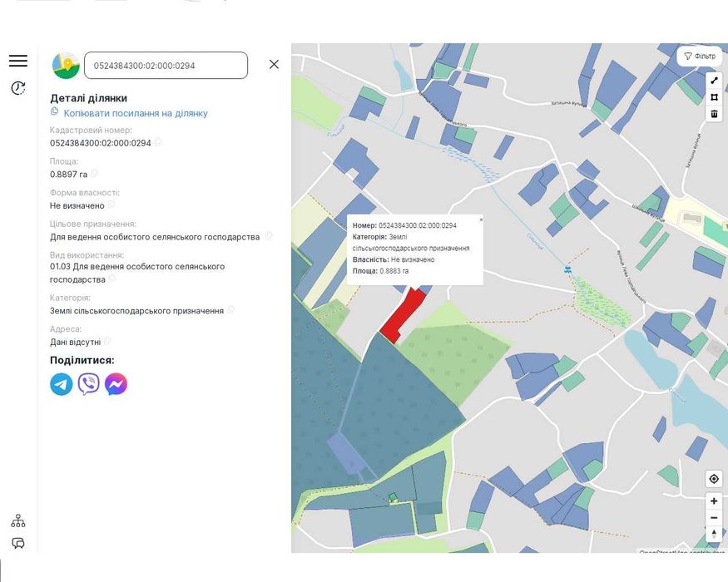Zoom in on the map
Image resolution: width=728 pixels, height=582 pixels.
(714, 501)
